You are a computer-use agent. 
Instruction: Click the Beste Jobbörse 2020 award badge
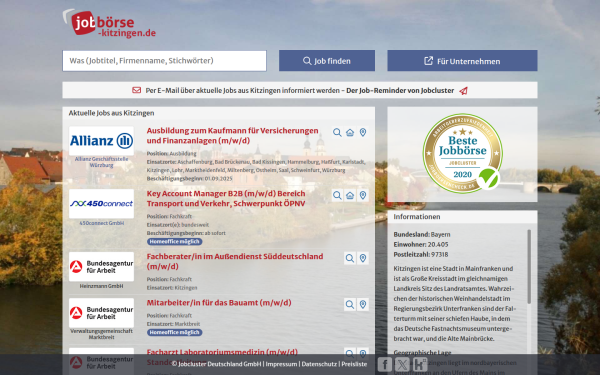click(x=463, y=153)
